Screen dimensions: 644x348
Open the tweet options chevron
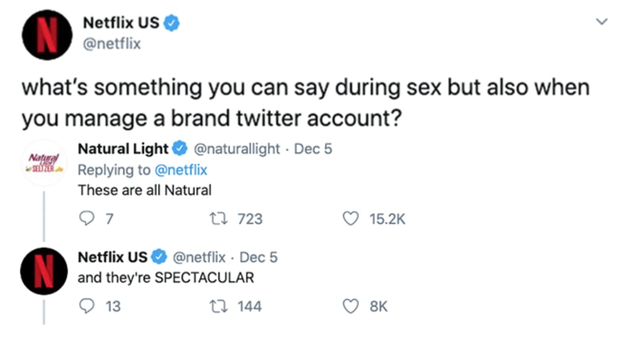coord(601,21)
